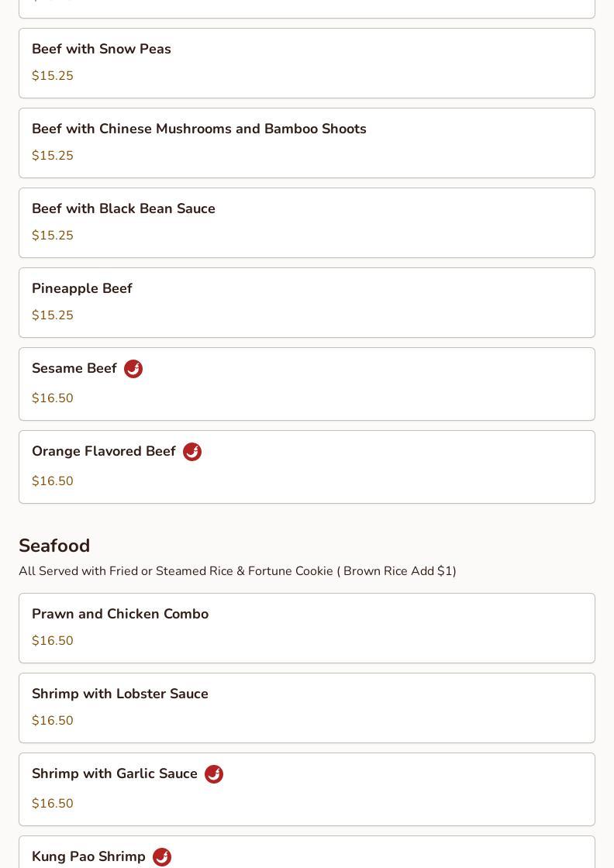Click the chili icon next to Kung Pao Shrimp

[x=162, y=857]
